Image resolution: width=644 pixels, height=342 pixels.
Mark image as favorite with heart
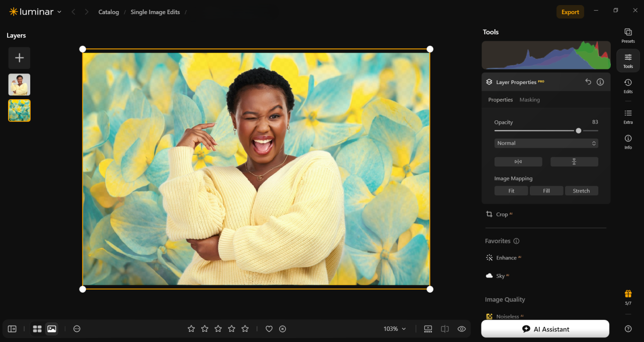(x=269, y=329)
